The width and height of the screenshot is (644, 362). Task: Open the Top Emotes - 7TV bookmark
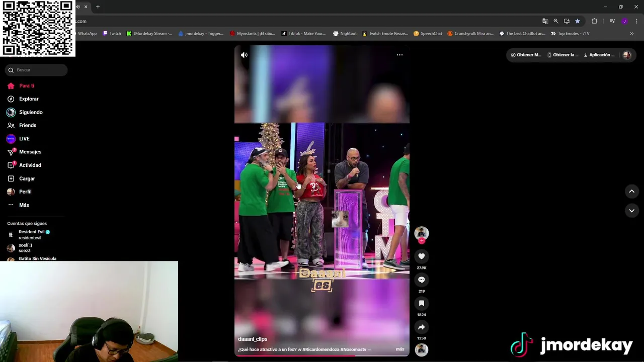tap(571, 34)
